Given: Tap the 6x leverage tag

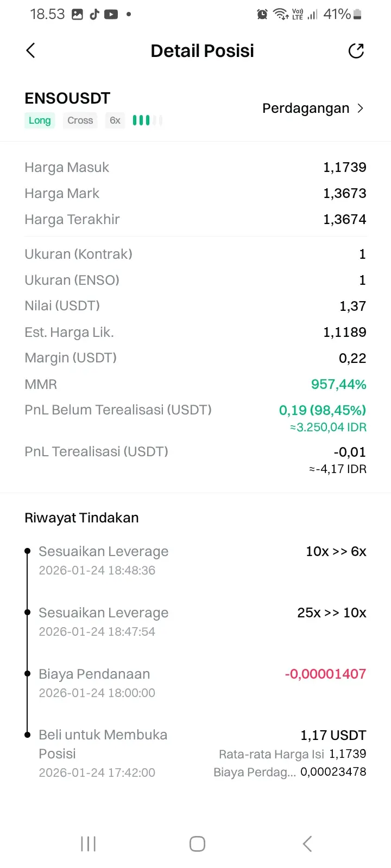Looking at the screenshot, I should point(115,120).
